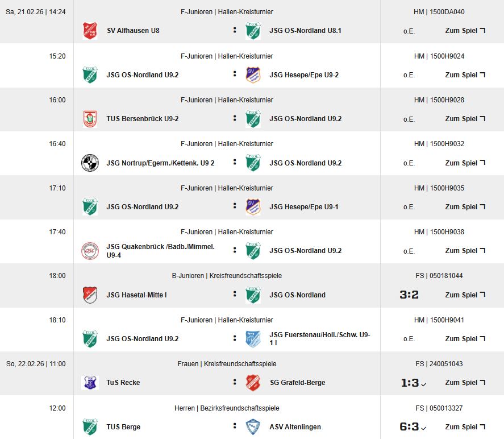This screenshot has width=504, height=439.
Task: Click the JSG Quakenbrück U9-4 club logo
Action: (x=90, y=251)
